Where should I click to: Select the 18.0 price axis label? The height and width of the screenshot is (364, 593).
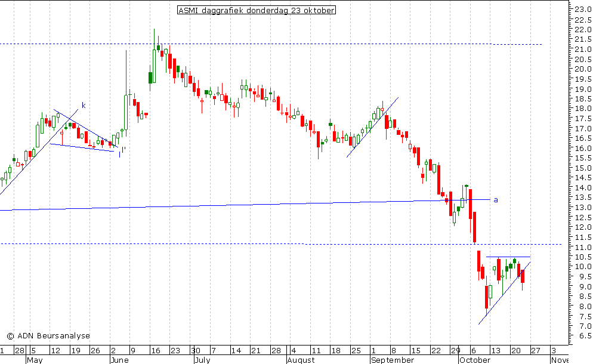(x=583, y=109)
